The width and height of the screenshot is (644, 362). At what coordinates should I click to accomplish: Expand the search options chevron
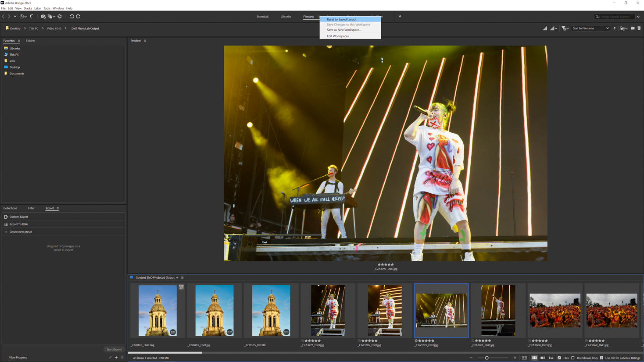pos(638,17)
